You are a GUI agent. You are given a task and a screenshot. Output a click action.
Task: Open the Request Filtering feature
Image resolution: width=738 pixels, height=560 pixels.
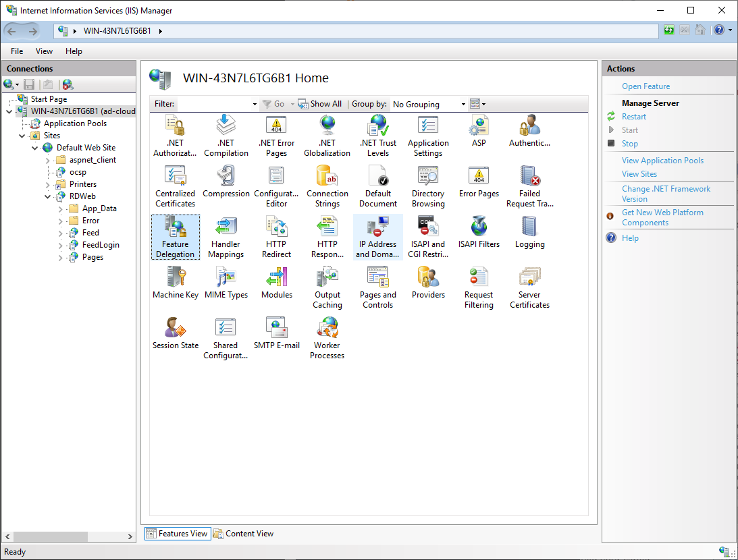[x=479, y=287]
